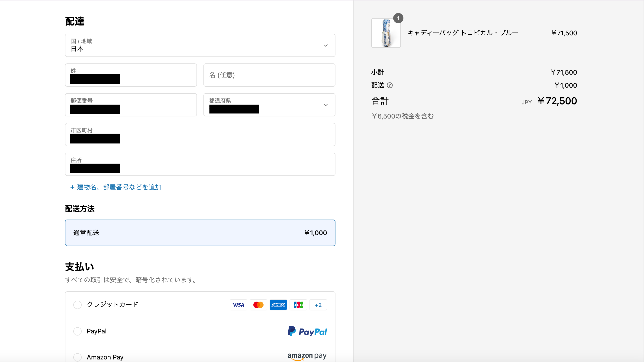
Task: Click the shipping help question-mark icon
Action: point(390,85)
